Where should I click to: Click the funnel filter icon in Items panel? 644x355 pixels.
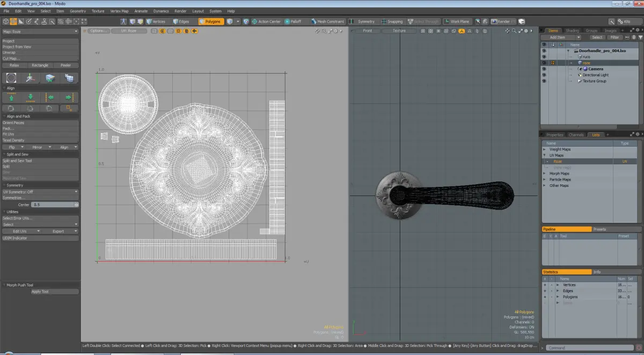pos(640,38)
